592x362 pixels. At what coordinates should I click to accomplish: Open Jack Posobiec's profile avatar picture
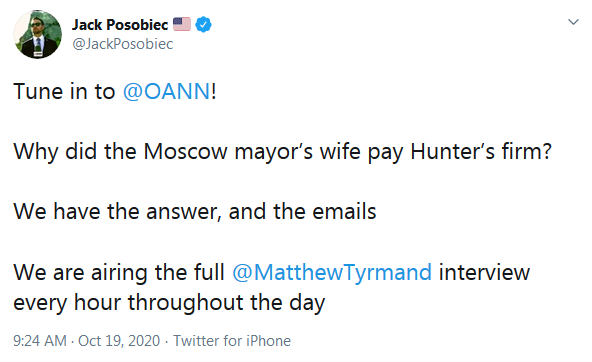pos(37,34)
